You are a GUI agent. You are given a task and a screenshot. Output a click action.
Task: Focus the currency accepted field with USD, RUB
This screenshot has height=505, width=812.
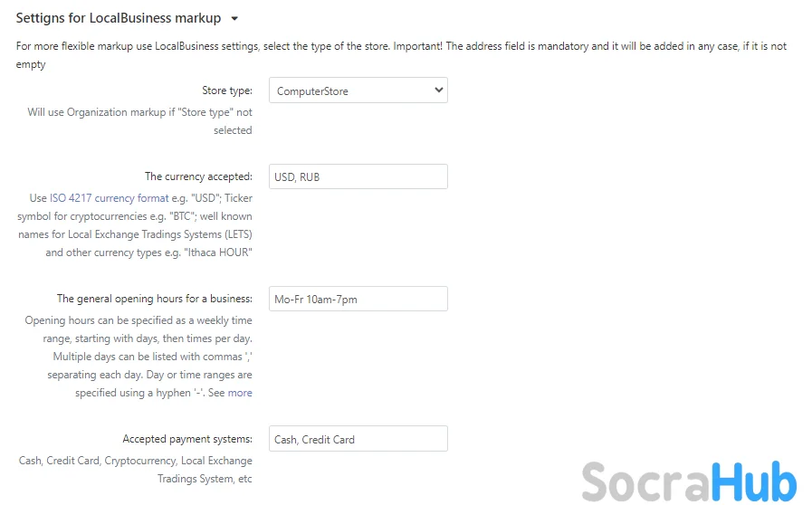click(x=358, y=176)
